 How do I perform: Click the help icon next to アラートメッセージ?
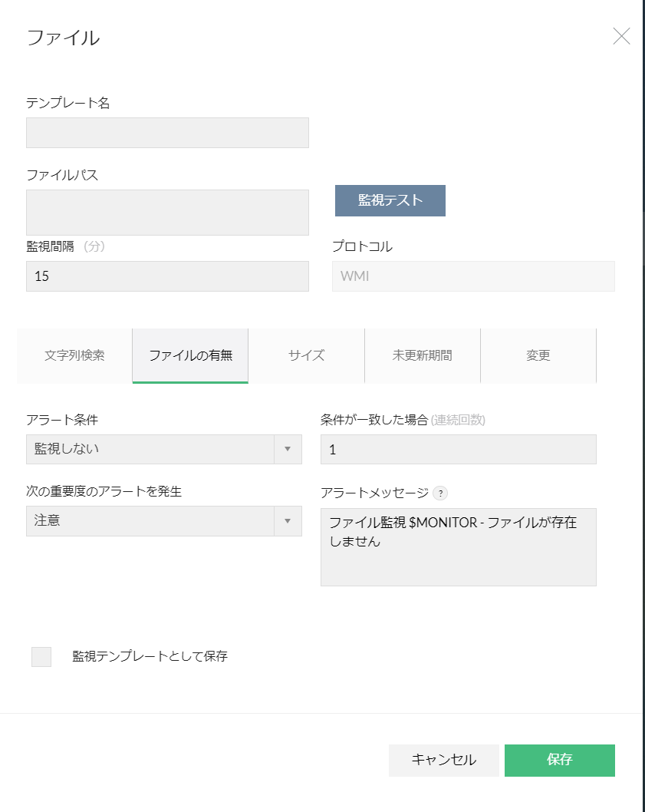(x=440, y=493)
